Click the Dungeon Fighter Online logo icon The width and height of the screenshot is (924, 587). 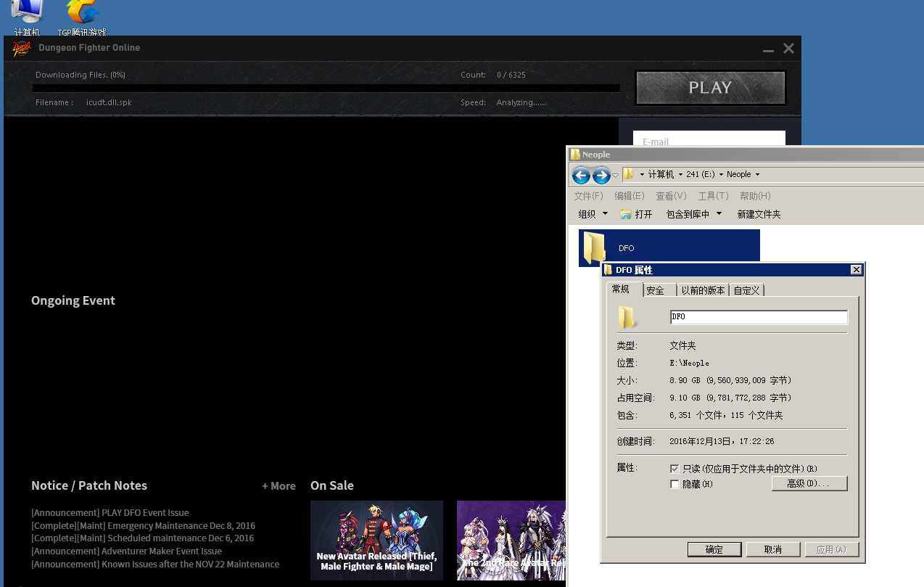[x=22, y=48]
